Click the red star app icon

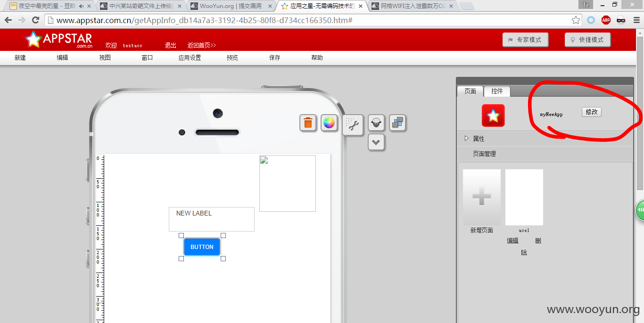[493, 116]
